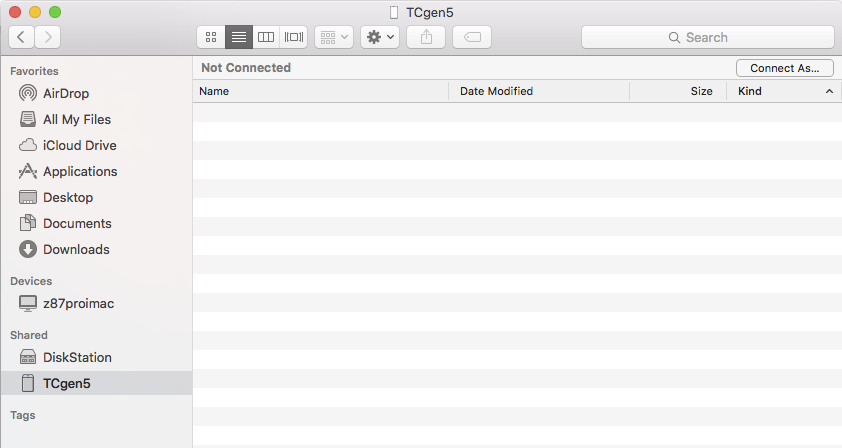Switch to icon view
This screenshot has height=448, width=842.
click(211, 37)
